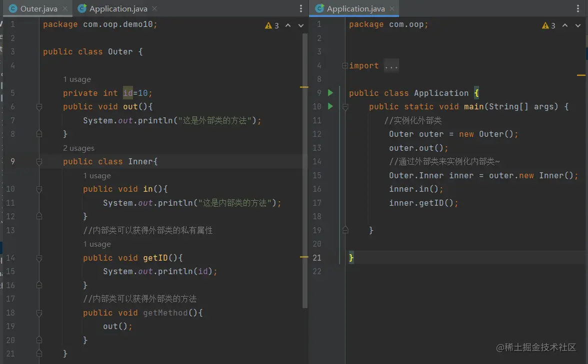
Task: Close the Application.java tab in the right pane
Action: [392, 9]
